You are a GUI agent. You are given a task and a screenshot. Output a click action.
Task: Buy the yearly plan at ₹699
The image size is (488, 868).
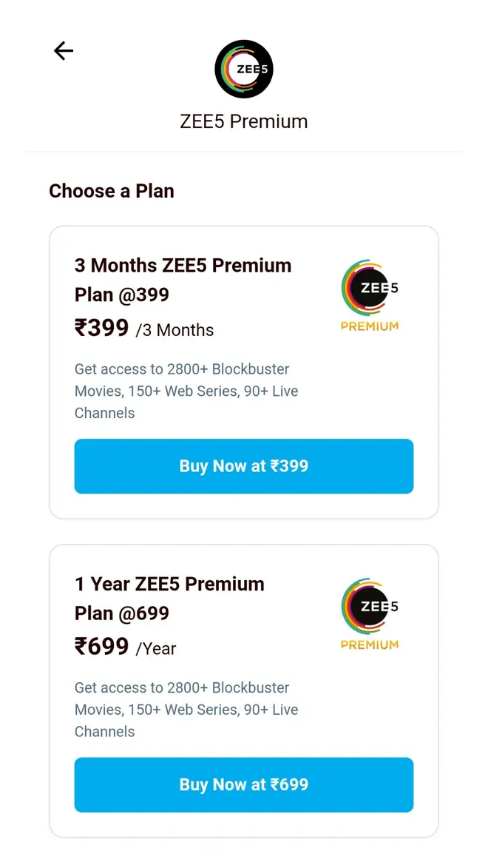[244, 784]
